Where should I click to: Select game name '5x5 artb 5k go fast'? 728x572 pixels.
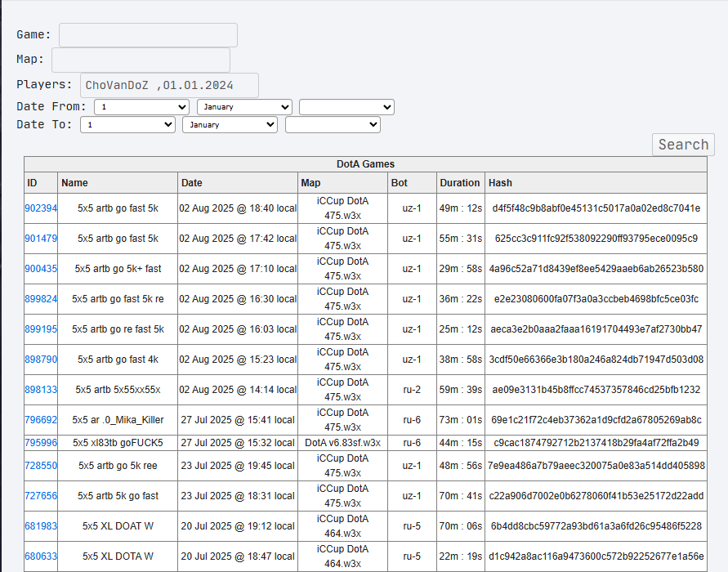118,495
